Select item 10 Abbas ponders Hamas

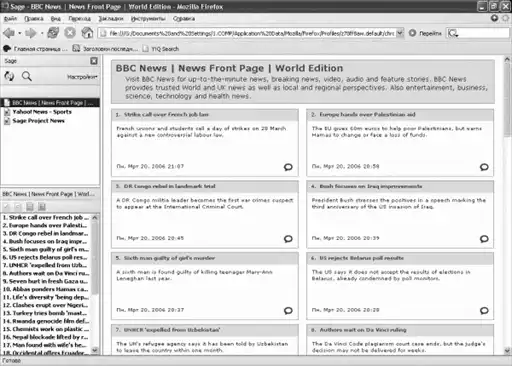tap(46, 289)
